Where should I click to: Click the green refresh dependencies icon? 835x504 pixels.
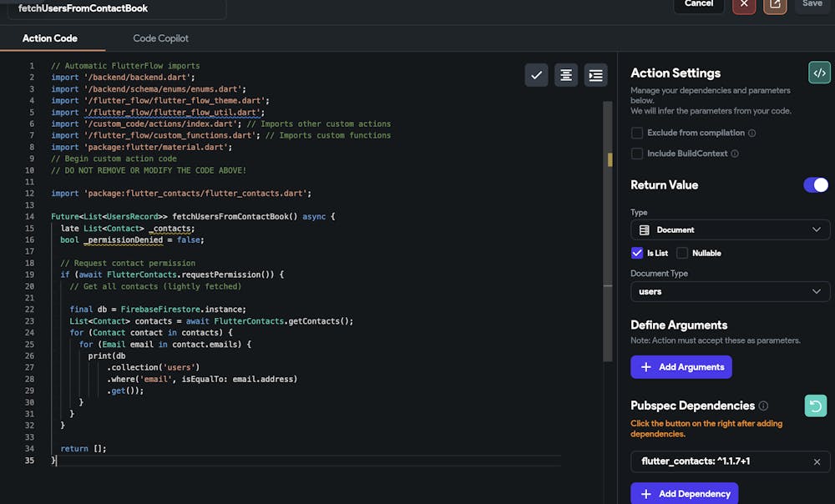tap(815, 406)
